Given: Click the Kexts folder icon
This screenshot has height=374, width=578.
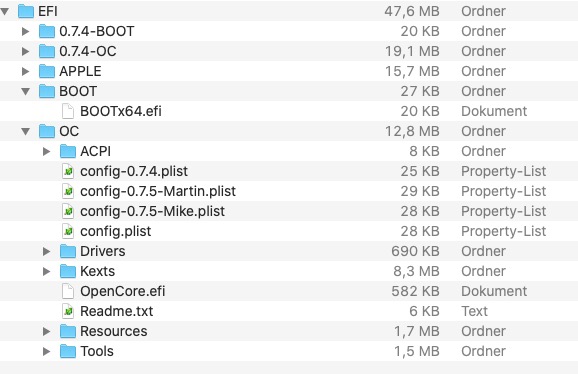Looking at the screenshot, I should 68,271.
